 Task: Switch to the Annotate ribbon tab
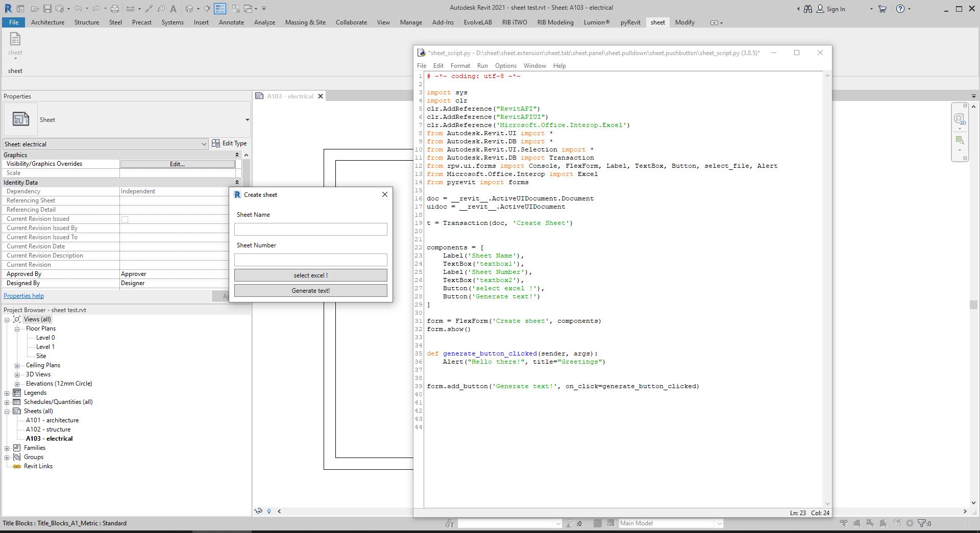coord(231,22)
